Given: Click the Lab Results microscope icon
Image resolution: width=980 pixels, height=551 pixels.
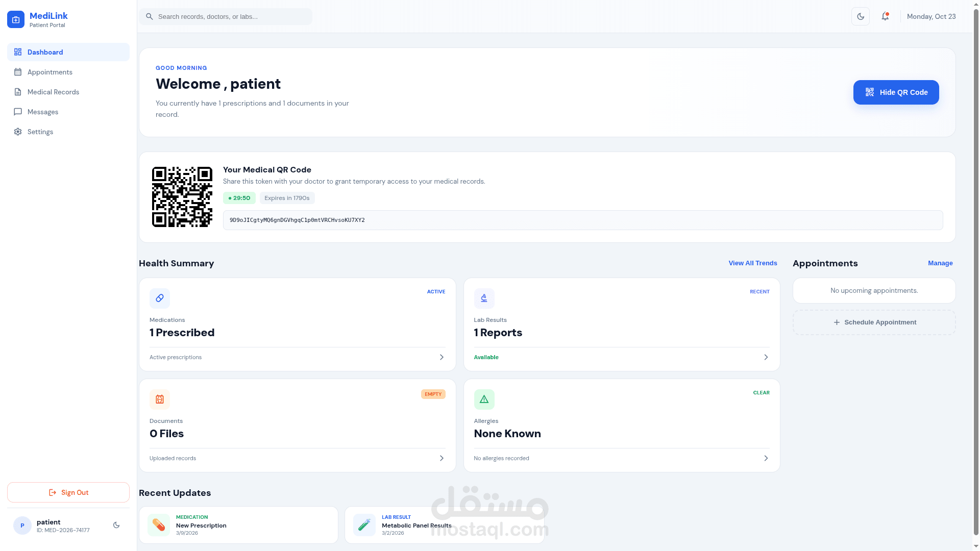Looking at the screenshot, I should click(x=484, y=298).
